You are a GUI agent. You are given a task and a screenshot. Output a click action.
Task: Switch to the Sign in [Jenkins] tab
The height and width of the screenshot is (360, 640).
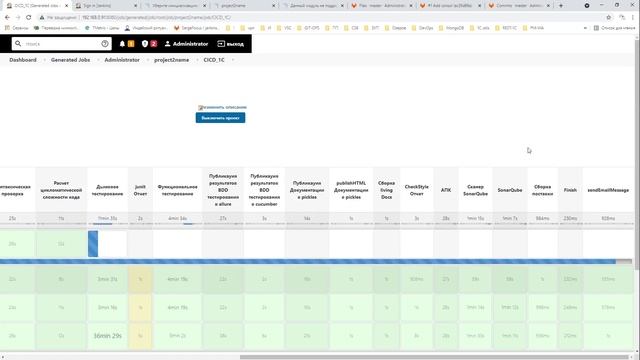(107, 6)
